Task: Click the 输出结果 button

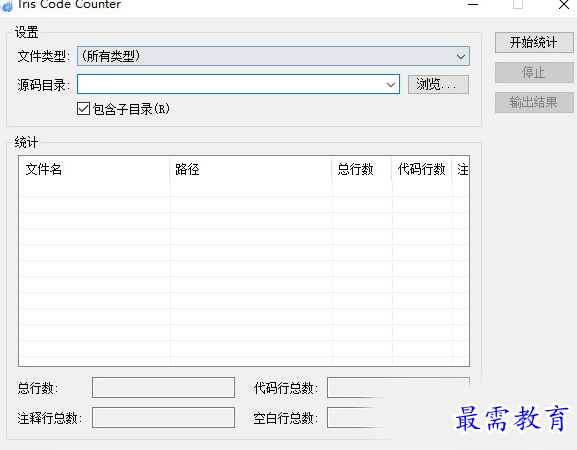Action: click(x=534, y=102)
